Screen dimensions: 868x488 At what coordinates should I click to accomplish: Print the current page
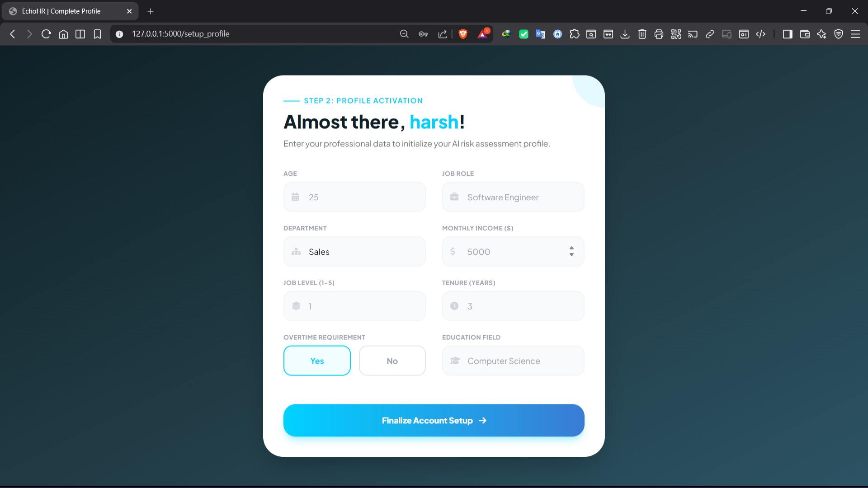659,34
